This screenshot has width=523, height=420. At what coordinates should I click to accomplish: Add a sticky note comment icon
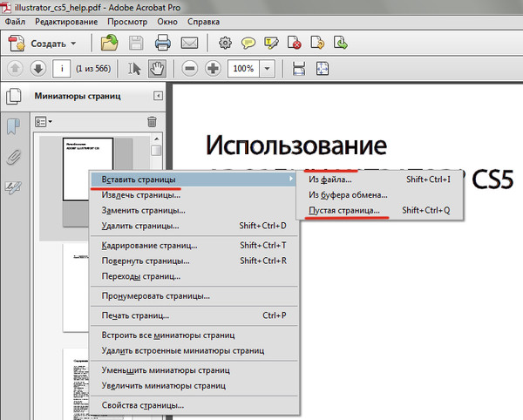tap(248, 43)
